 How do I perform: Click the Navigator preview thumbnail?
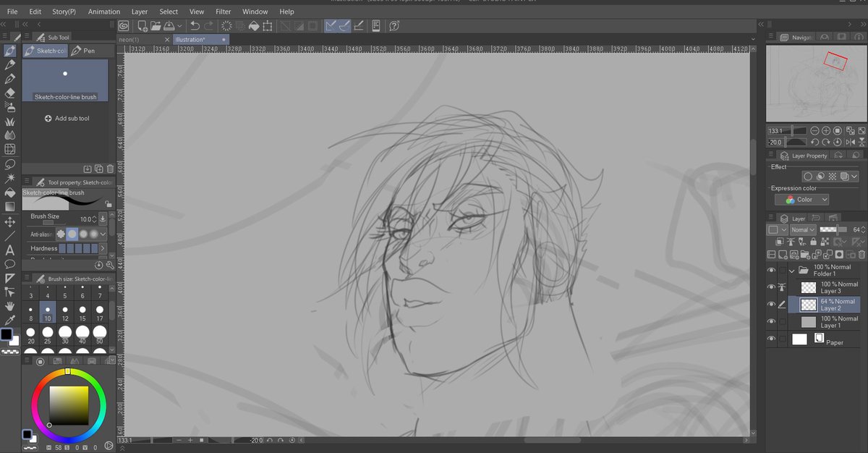[x=816, y=83]
